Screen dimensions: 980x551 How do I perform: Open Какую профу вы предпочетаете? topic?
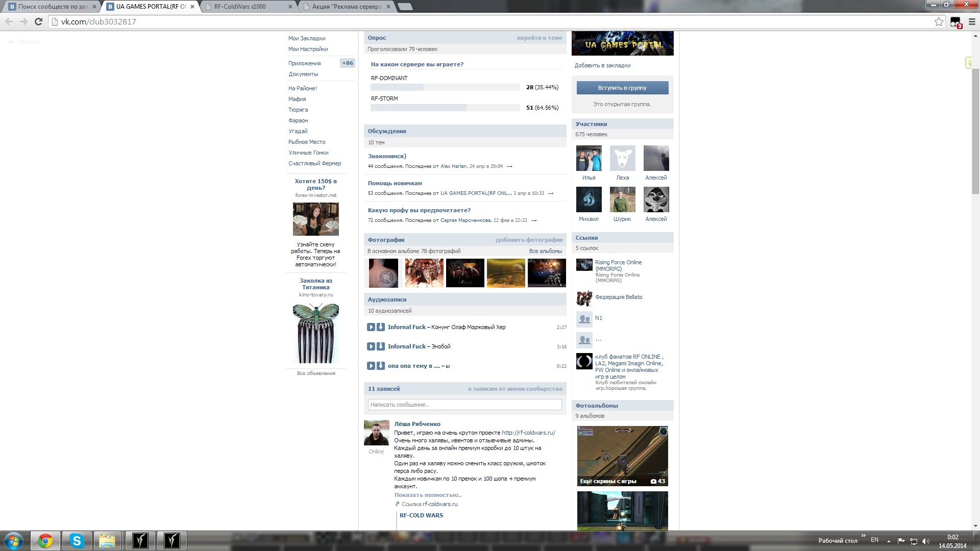tap(419, 210)
